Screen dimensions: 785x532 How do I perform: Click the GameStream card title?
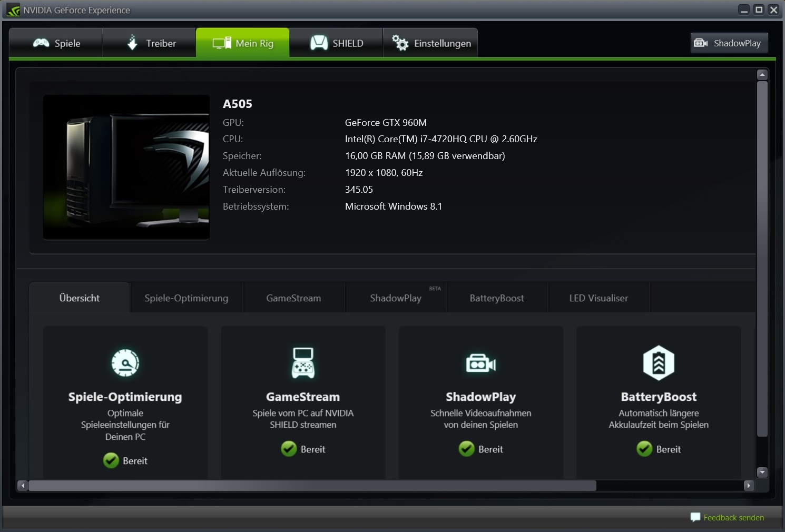(303, 397)
